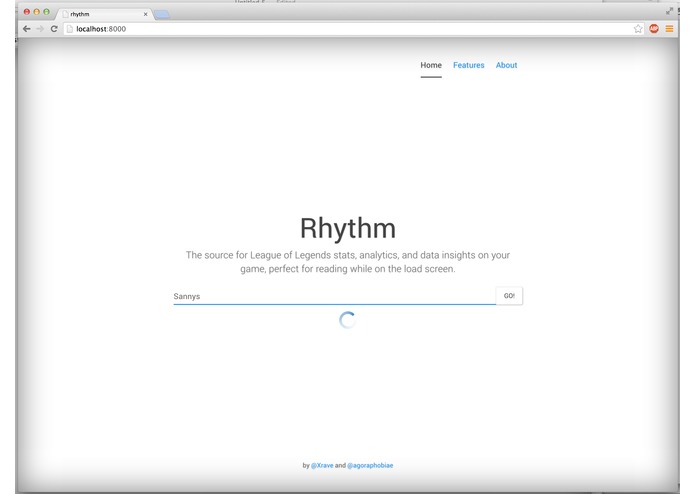Screen dimensions: 695x494
Task: Minimize the window with the yellow button
Action: [36, 12]
